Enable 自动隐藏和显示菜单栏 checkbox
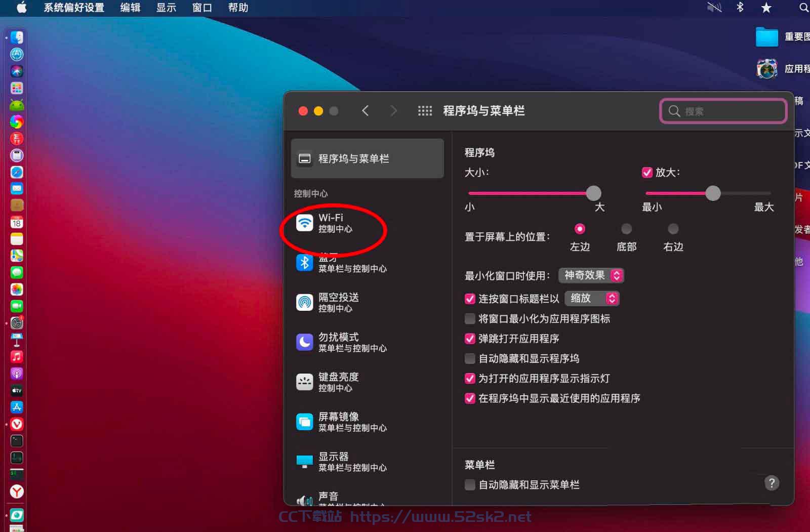 click(470, 484)
